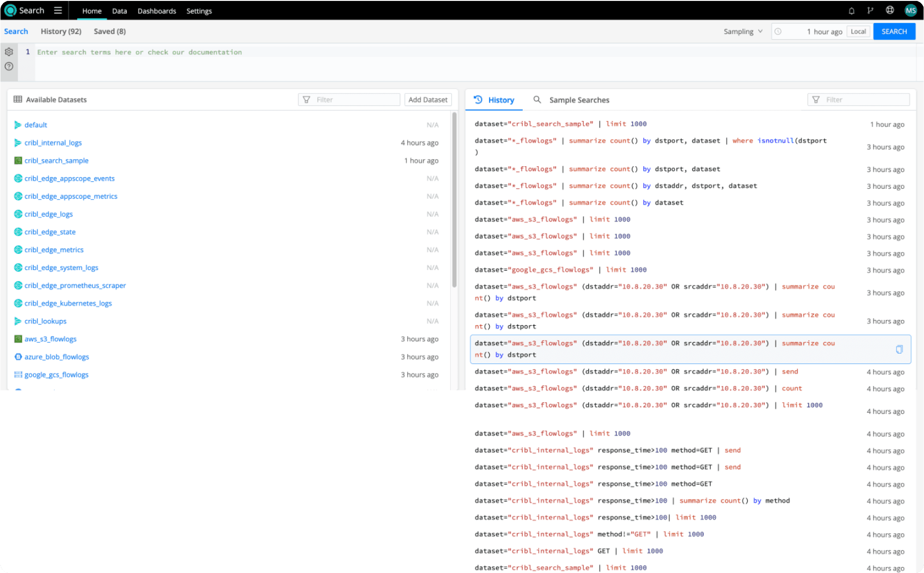This screenshot has height=573, width=924.
Task: Open the hamburger menu next to Search
Action: 58,10
